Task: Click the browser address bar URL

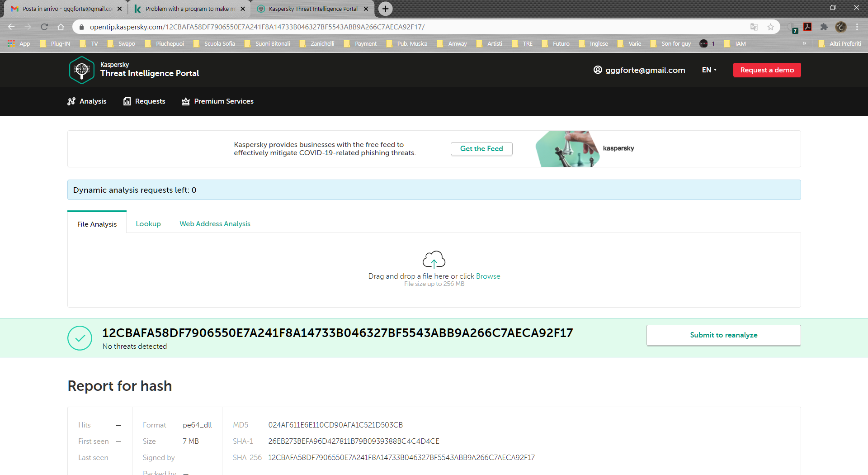Action: click(x=257, y=27)
